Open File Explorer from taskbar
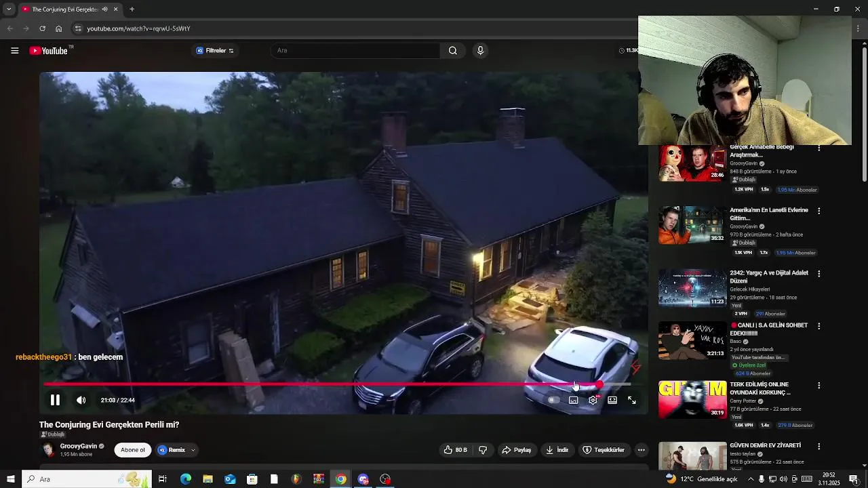Viewport: 868px width, 488px height. 208,479
